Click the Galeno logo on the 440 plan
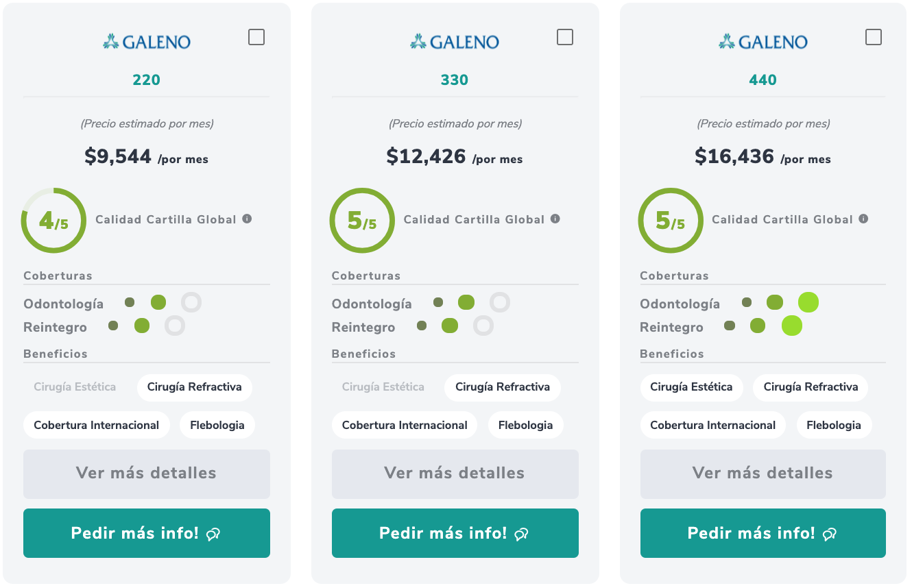 [x=763, y=42]
